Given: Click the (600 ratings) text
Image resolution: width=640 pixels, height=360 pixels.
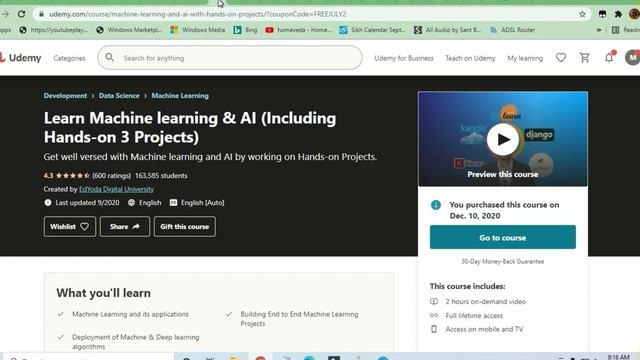Looking at the screenshot, I should (x=111, y=176).
